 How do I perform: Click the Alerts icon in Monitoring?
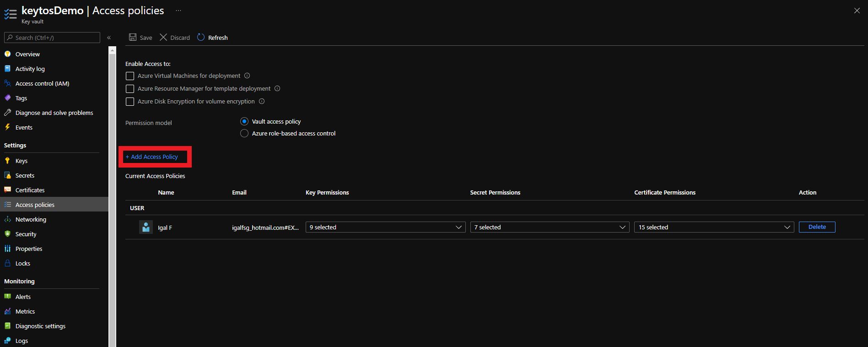[7, 297]
